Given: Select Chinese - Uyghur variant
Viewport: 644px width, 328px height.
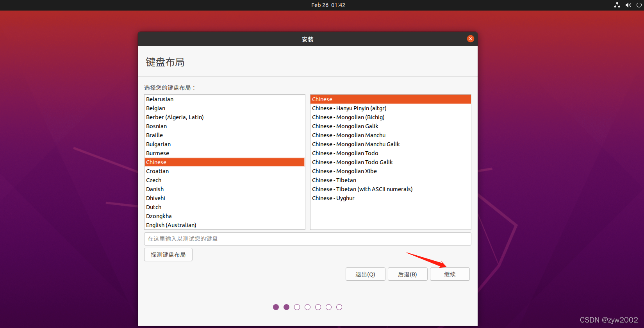Looking at the screenshot, I should pyautogui.click(x=391, y=198).
